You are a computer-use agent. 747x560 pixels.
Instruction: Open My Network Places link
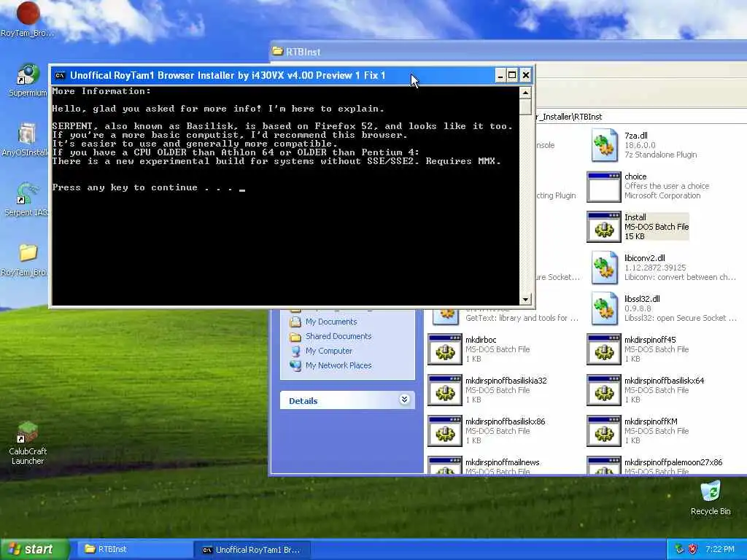338,365
